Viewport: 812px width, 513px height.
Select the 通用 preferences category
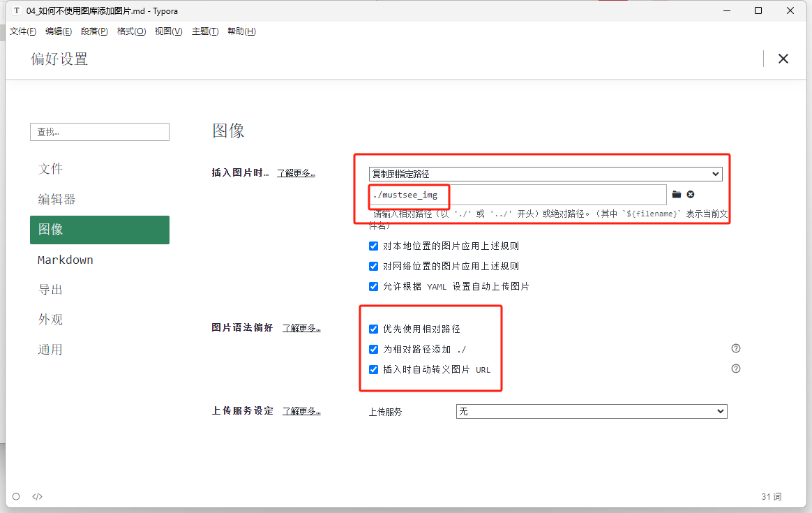coord(100,350)
